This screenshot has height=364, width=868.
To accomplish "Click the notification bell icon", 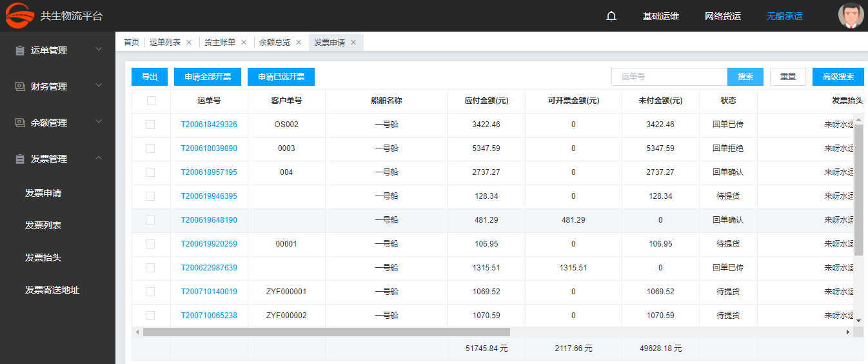I will coord(611,16).
